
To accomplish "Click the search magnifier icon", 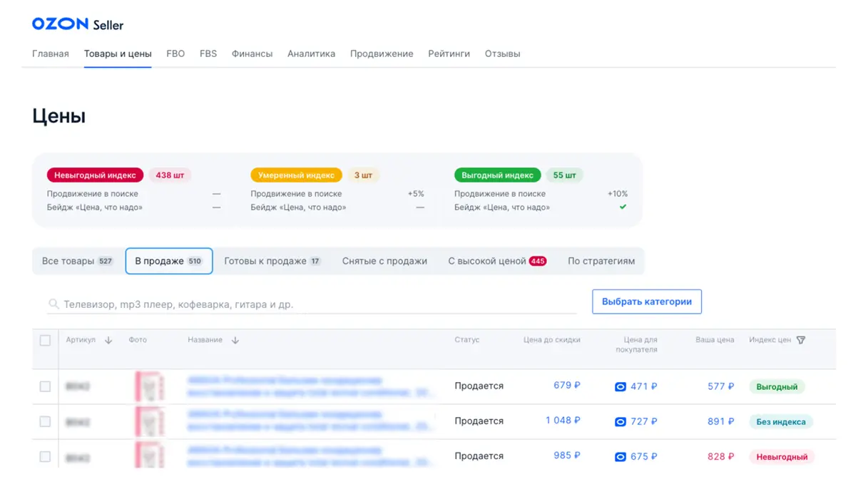I will coord(53,304).
